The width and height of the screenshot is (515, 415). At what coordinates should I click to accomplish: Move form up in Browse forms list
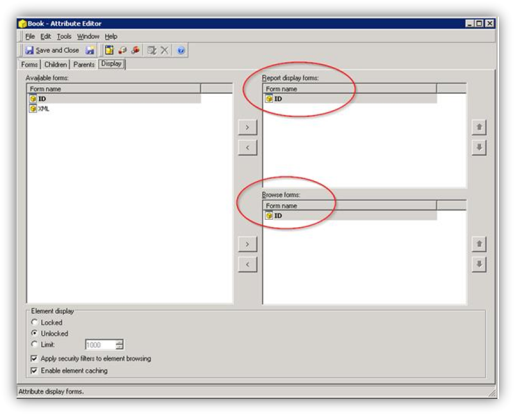tap(479, 244)
